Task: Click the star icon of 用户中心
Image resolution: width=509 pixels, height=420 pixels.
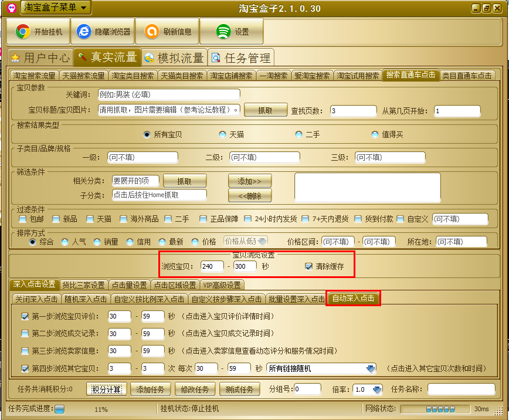Action: point(15,58)
